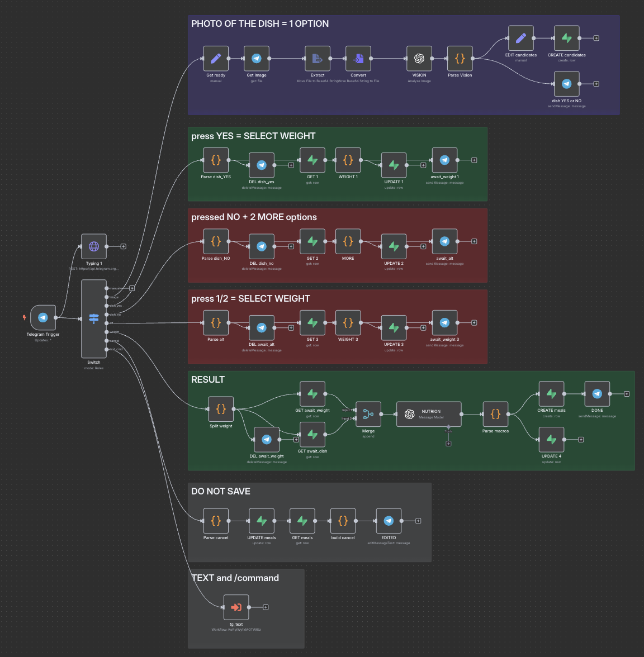Screen dimensions: 644x657
Task: Add node on Switch manual output
Action: (x=132, y=288)
